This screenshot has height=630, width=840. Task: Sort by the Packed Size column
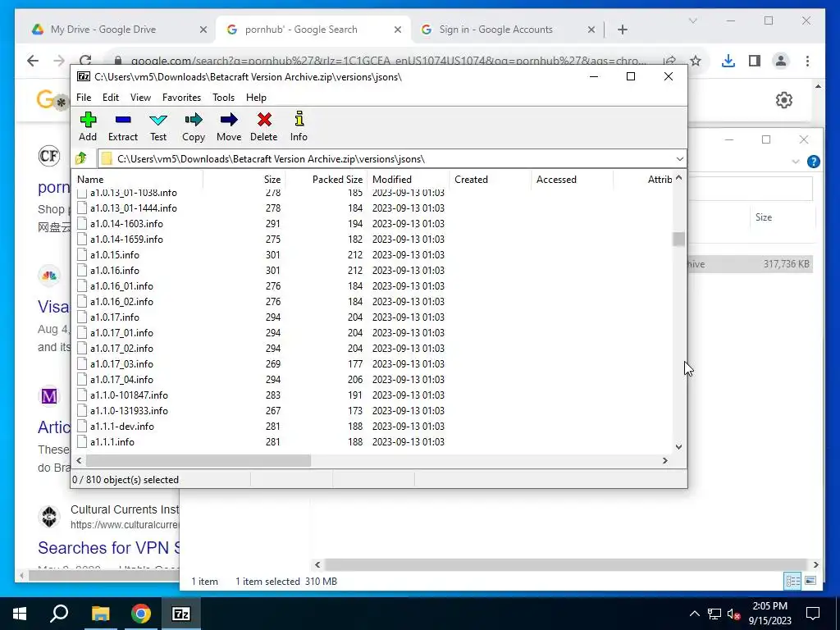point(325,180)
